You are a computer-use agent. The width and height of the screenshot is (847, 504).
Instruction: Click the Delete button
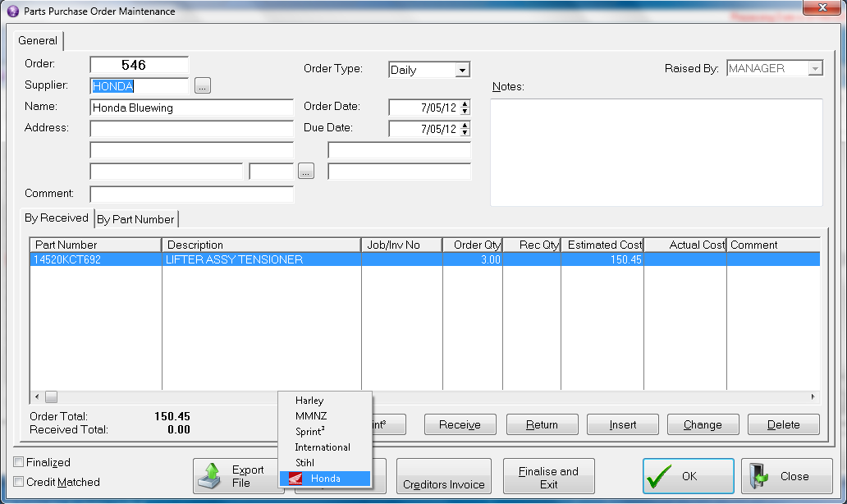tap(783, 424)
